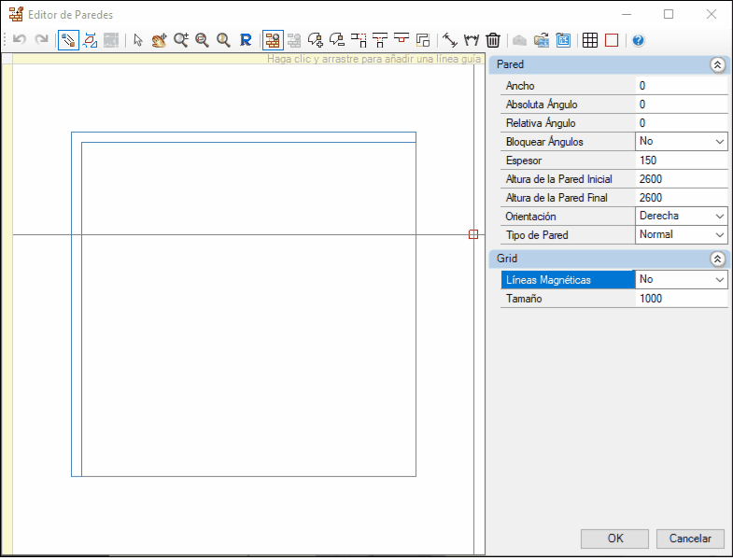Click the Ancho value field
733x560 pixels.
point(681,86)
